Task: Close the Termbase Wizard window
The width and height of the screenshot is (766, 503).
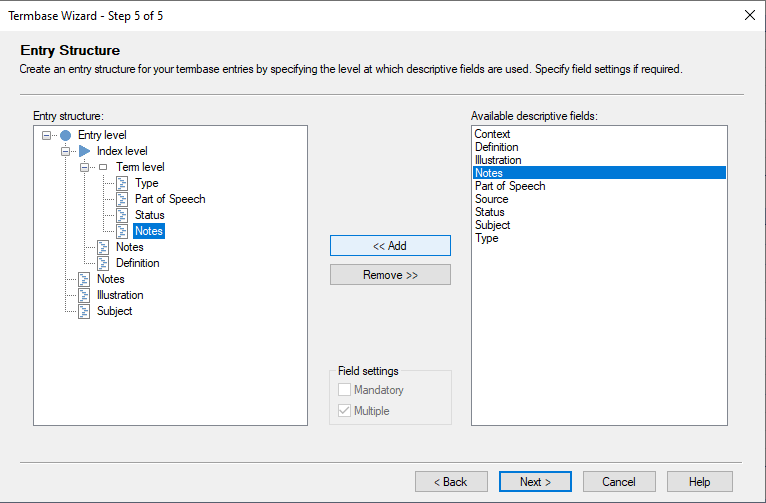Action: [x=750, y=15]
